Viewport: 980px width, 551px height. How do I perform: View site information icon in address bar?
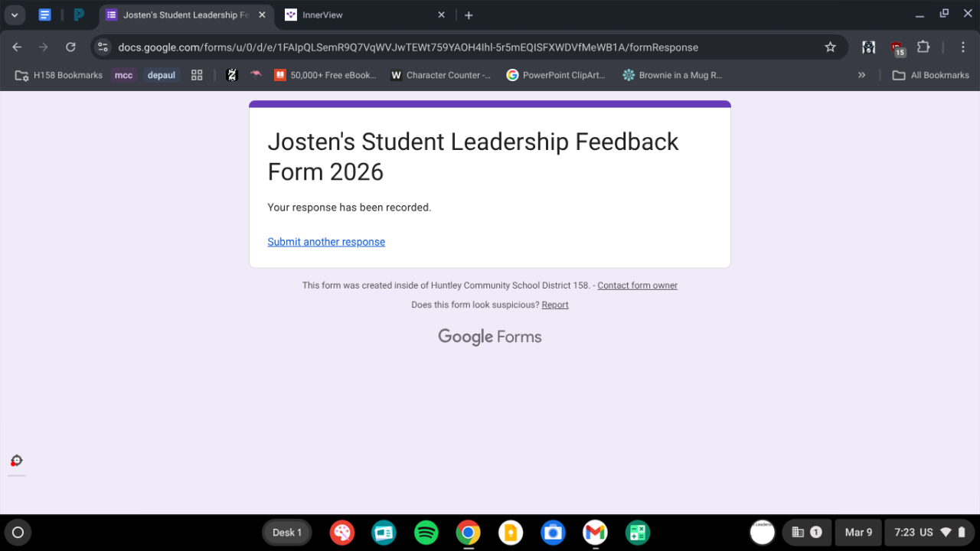(x=103, y=47)
